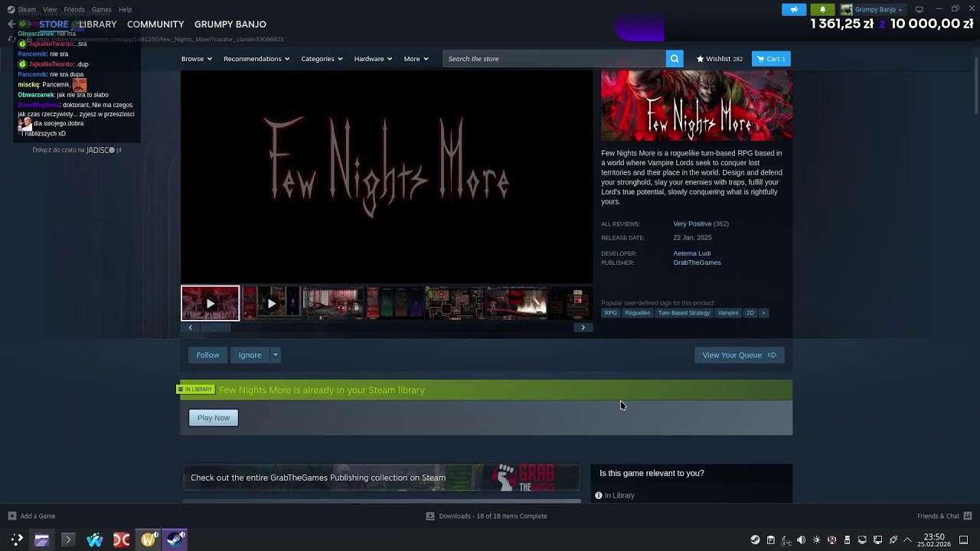Click the store search magnifier button
This screenshot has width=980, height=551.
coord(675,59)
